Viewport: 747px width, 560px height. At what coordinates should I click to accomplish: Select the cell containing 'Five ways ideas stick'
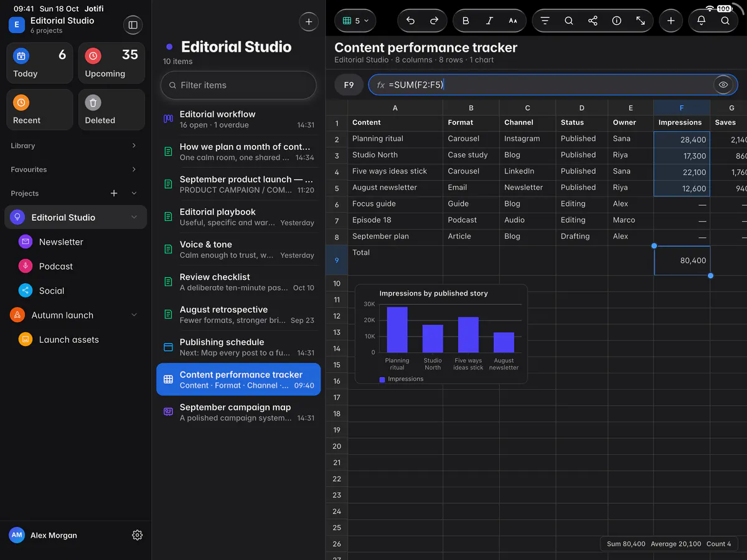395,171
